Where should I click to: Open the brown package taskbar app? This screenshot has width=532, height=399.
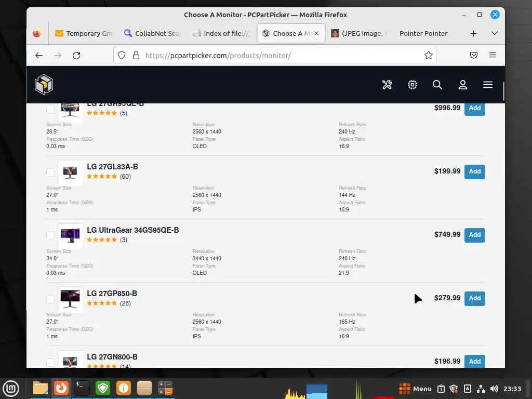click(x=144, y=389)
